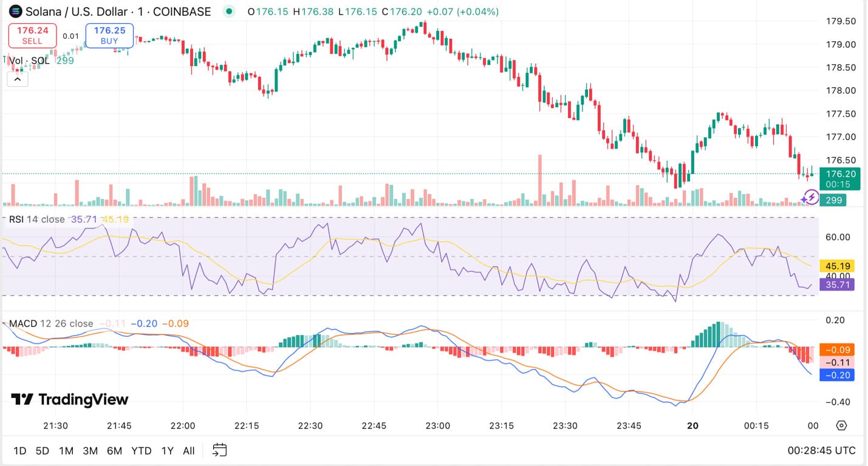Click the yellow RSI-MA label 45.19 on axis
This screenshot has height=466, width=868.
(x=837, y=266)
